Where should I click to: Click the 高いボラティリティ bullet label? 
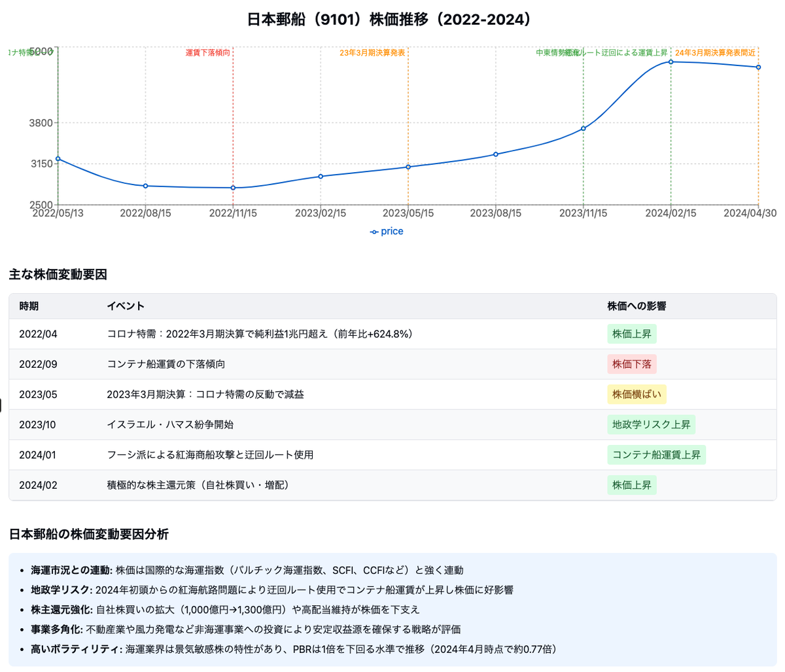(x=77, y=649)
